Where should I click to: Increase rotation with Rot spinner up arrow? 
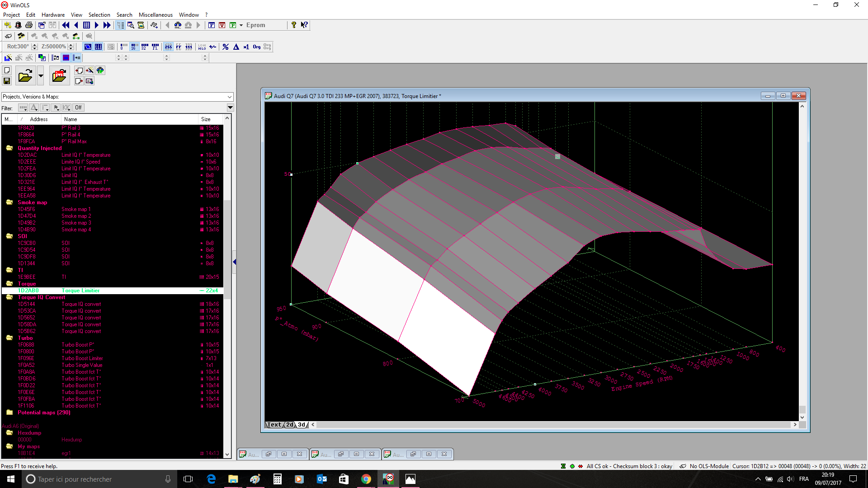point(35,45)
